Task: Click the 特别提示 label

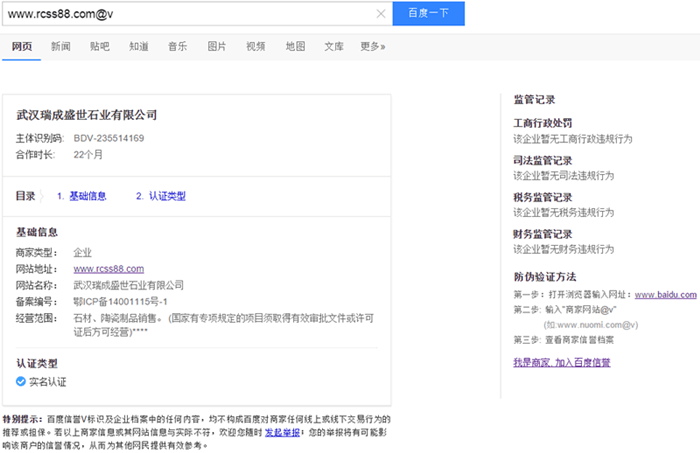Action: click(x=22, y=419)
